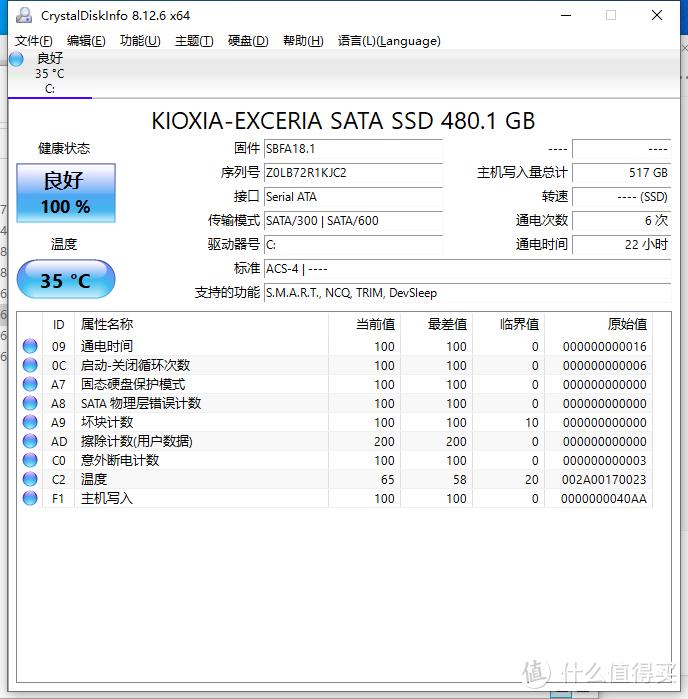Click the drive letter field C:
The height and width of the screenshot is (699, 688).
click(x=353, y=245)
